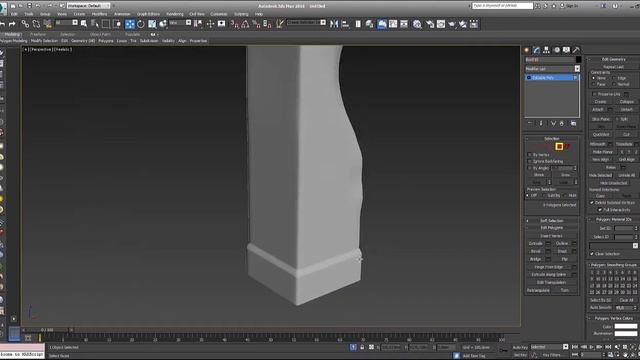Collapse the Selection rollout
This screenshot has width=640, height=360.
click(552, 139)
